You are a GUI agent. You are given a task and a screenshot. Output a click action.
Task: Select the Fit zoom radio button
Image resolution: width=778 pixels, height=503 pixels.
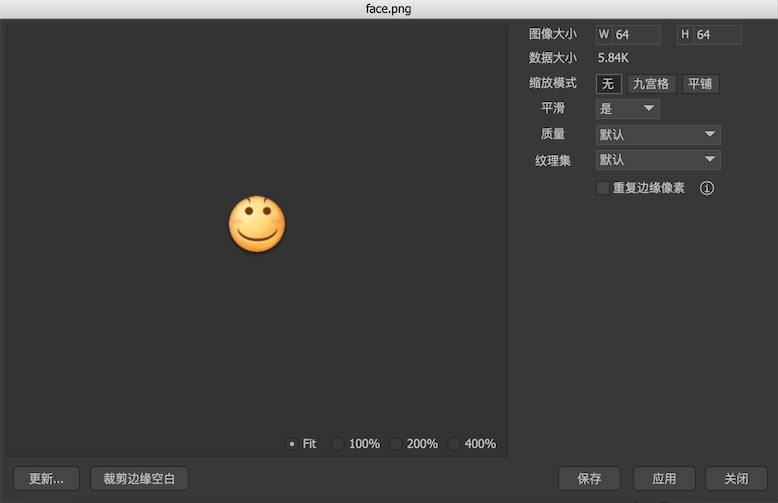tap(292, 443)
